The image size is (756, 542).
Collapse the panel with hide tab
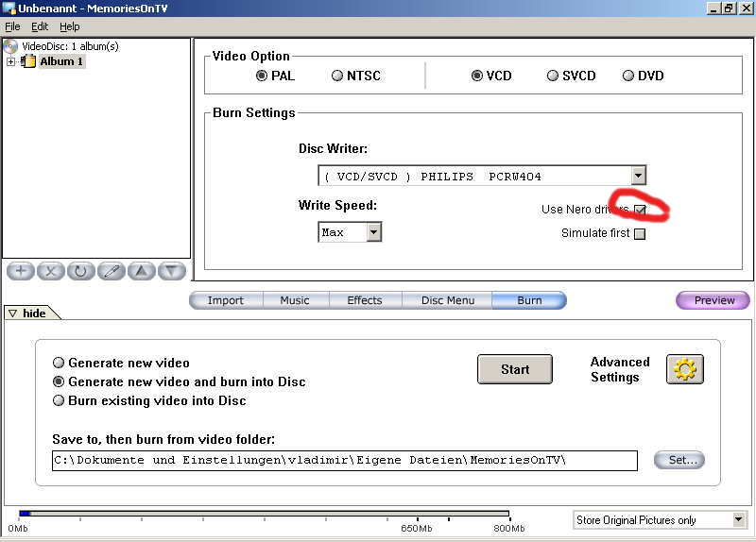point(32,313)
